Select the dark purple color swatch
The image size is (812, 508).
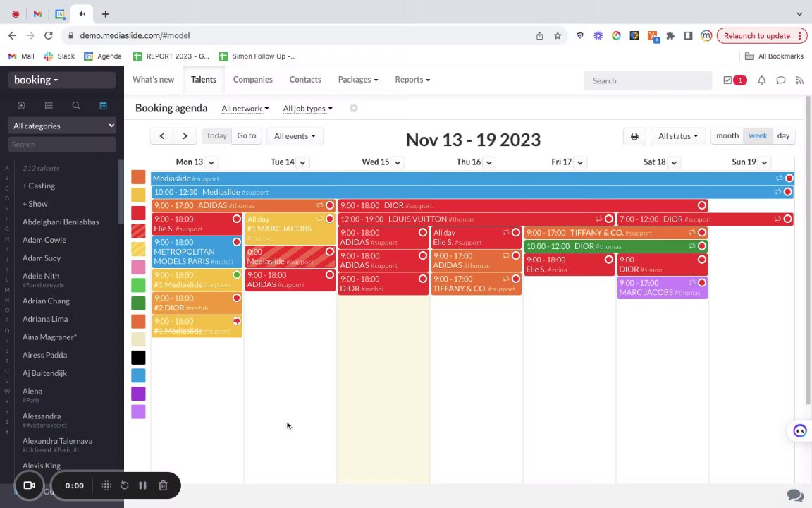138,394
